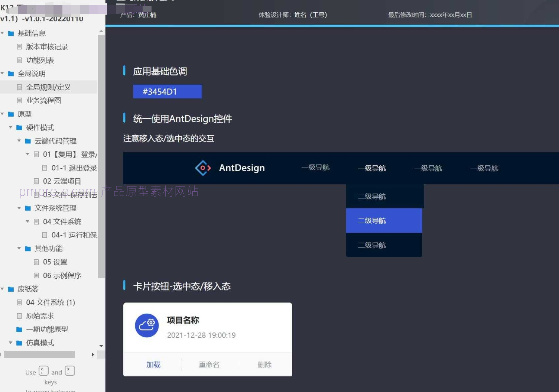
Task: Select the fourth 一级导航 menu item
Action: [x=484, y=168]
